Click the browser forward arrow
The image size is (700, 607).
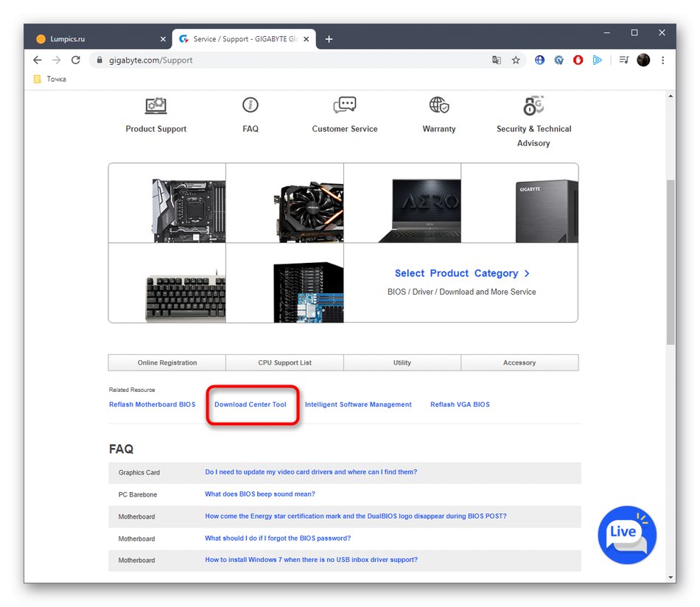pos(56,60)
